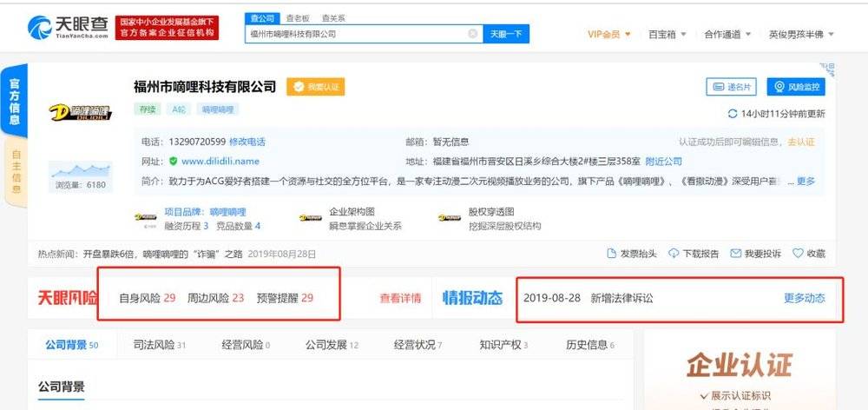Open 发票抬头 invoice header icon

coord(612,254)
